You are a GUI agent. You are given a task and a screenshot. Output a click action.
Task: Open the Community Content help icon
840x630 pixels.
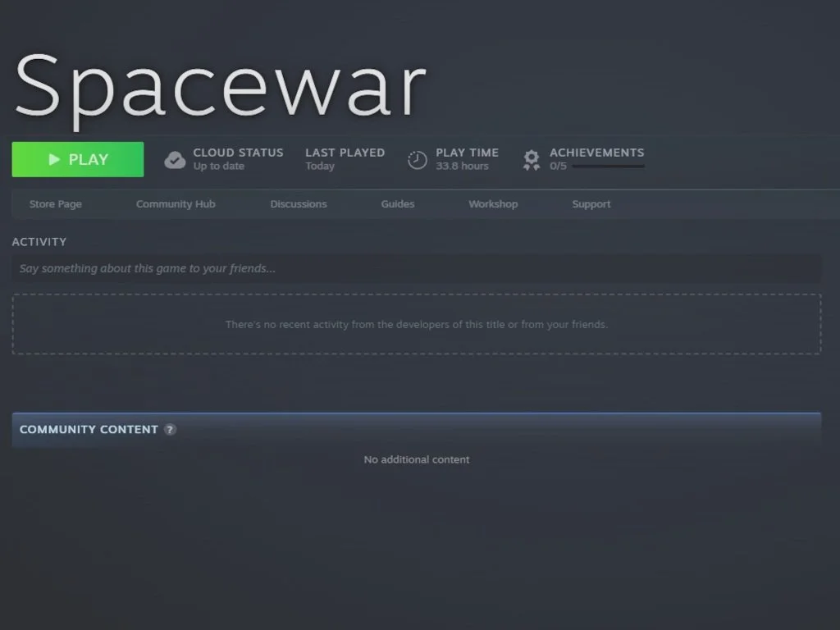[170, 430]
